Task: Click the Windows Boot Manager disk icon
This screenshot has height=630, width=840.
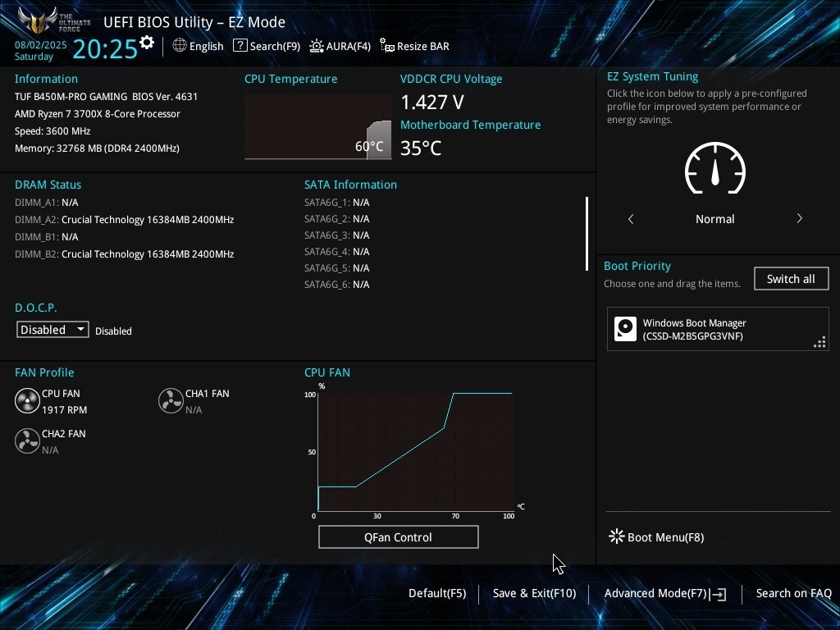Action: 625,329
